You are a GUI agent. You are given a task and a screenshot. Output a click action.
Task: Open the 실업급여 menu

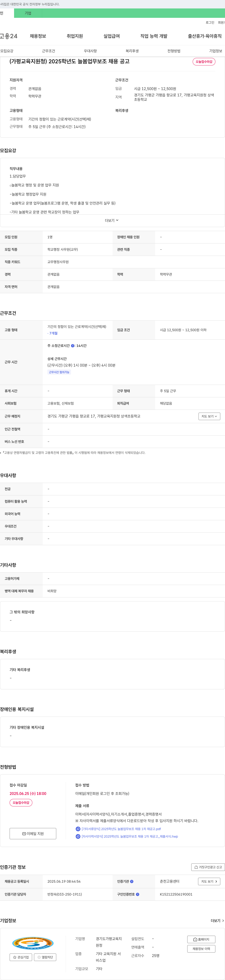(x=111, y=36)
